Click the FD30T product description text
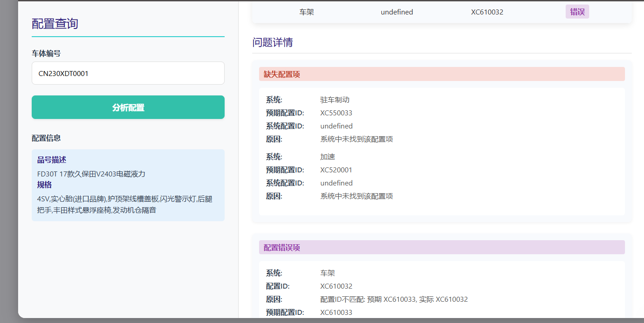This screenshot has height=323, width=644. tap(91, 174)
